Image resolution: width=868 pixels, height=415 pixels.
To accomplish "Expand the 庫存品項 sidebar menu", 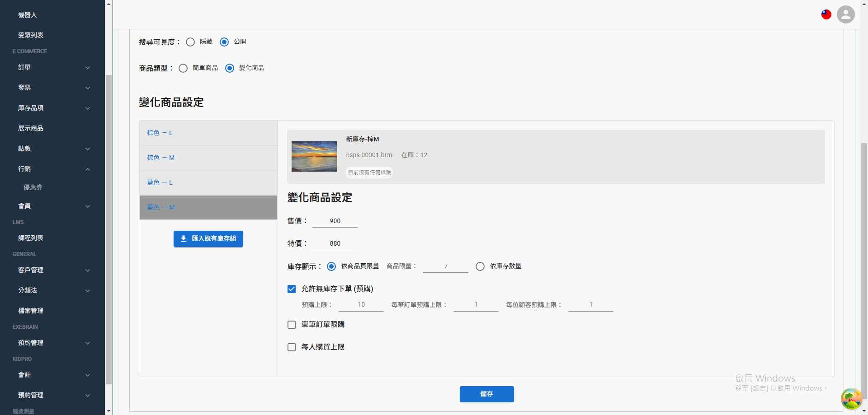I will (x=52, y=108).
